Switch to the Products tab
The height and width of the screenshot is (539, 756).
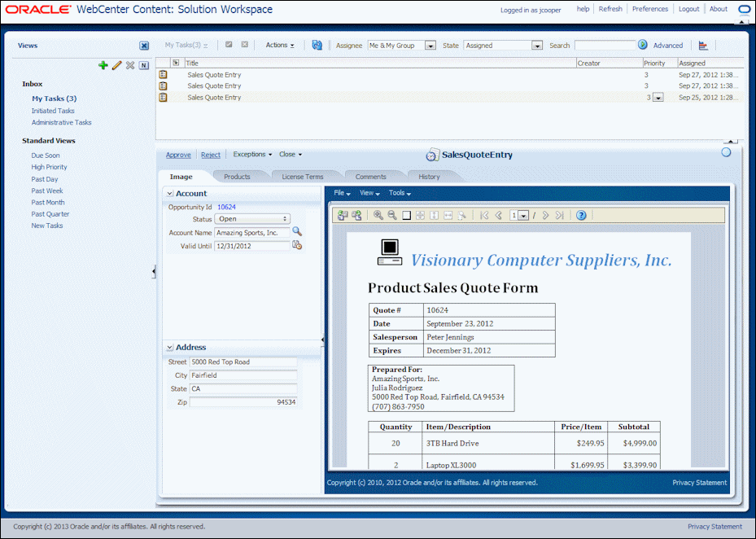coord(237,177)
